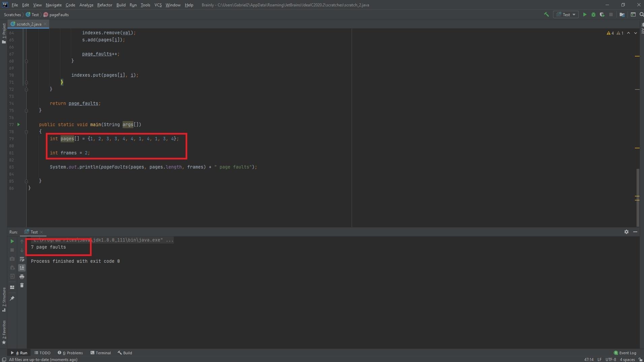
Task: Toggle the pin tab icon in Run panel
Action: click(x=12, y=298)
